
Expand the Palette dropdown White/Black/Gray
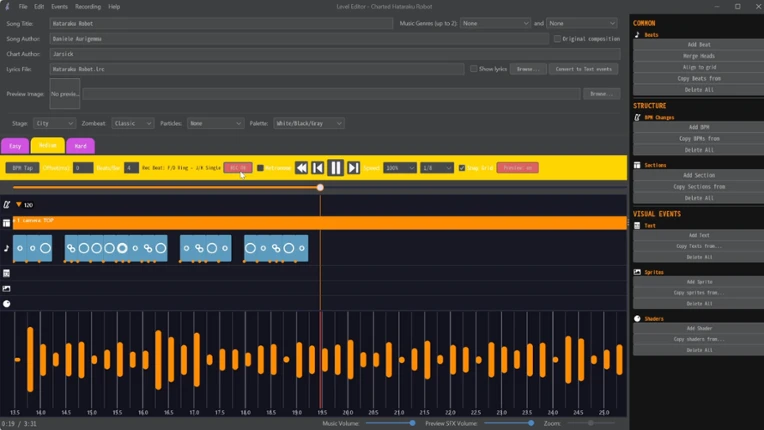309,124
